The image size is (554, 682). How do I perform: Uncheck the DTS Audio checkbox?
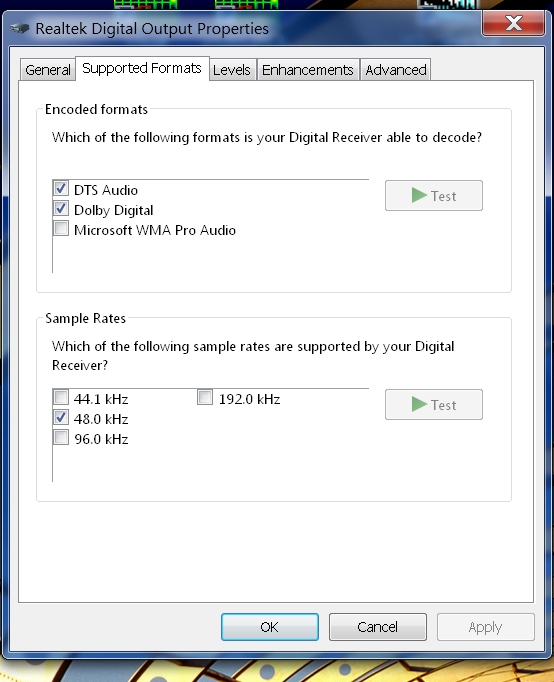[61, 189]
